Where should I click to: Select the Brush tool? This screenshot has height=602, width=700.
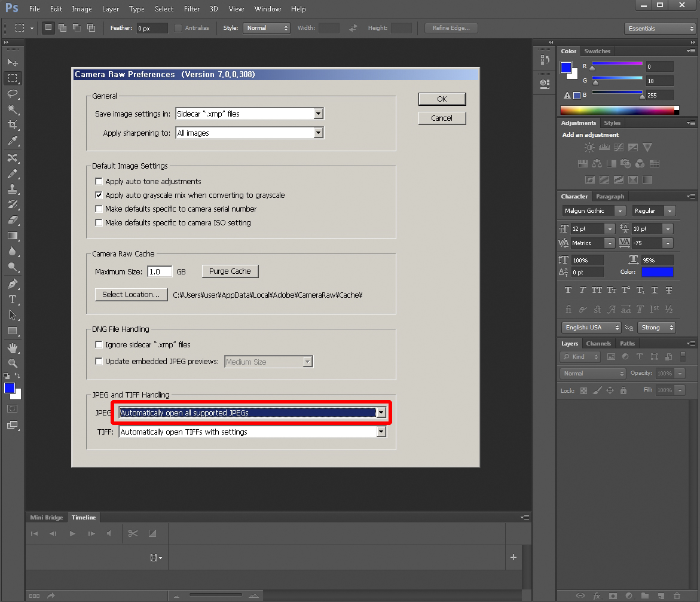(x=13, y=174)
